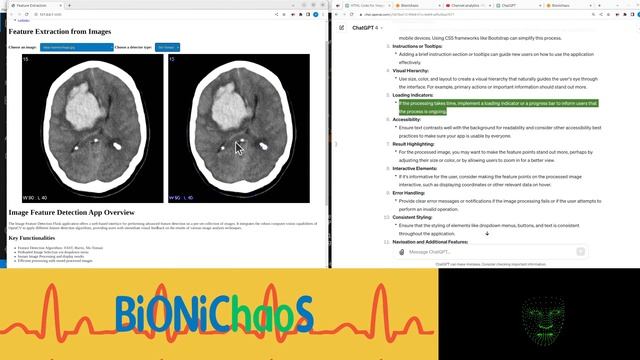Click the blue profile avatar in left browser

click(x=316, y=14)
